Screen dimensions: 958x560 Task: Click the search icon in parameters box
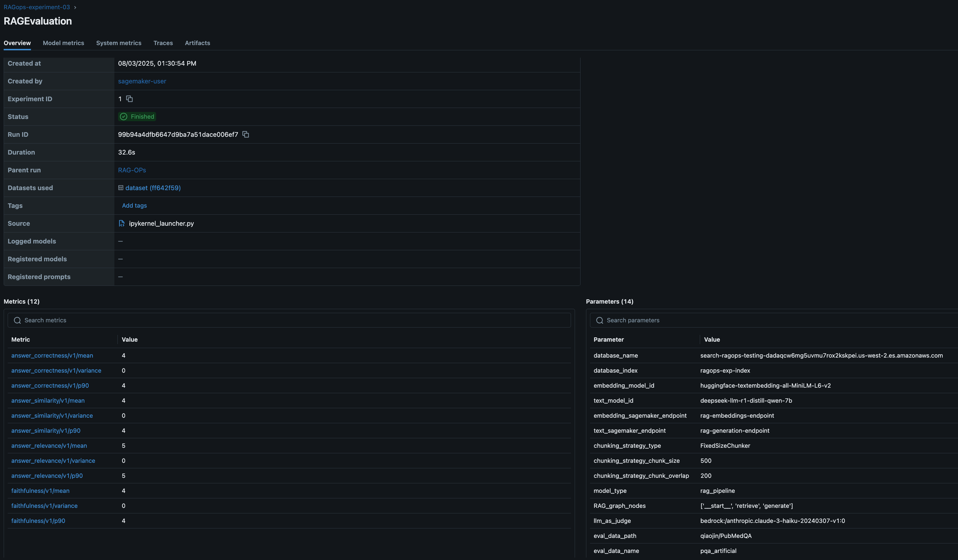click(600, 320)
